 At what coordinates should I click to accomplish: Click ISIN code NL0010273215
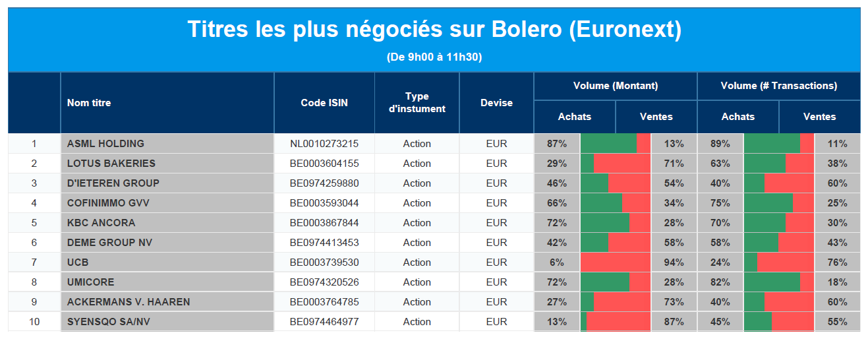(324, 144)
